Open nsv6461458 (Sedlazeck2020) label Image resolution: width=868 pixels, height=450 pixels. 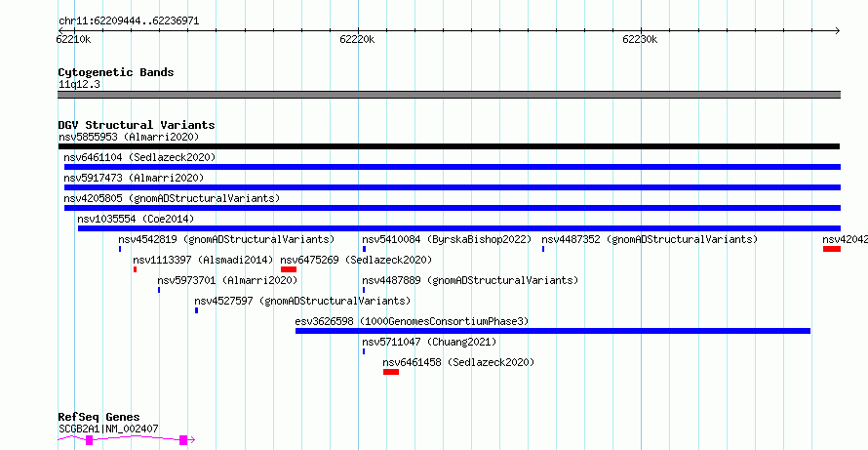(x=459, y=362)
